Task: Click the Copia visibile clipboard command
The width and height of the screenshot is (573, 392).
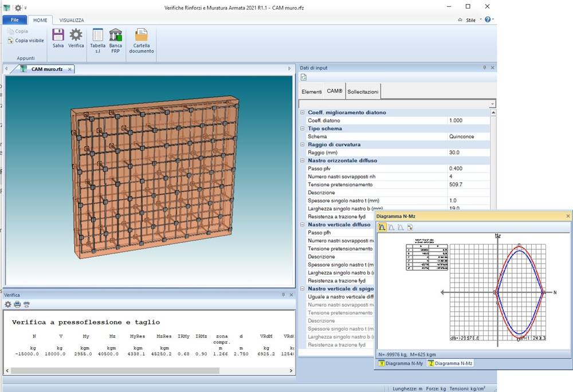Action: pos(26,41)
